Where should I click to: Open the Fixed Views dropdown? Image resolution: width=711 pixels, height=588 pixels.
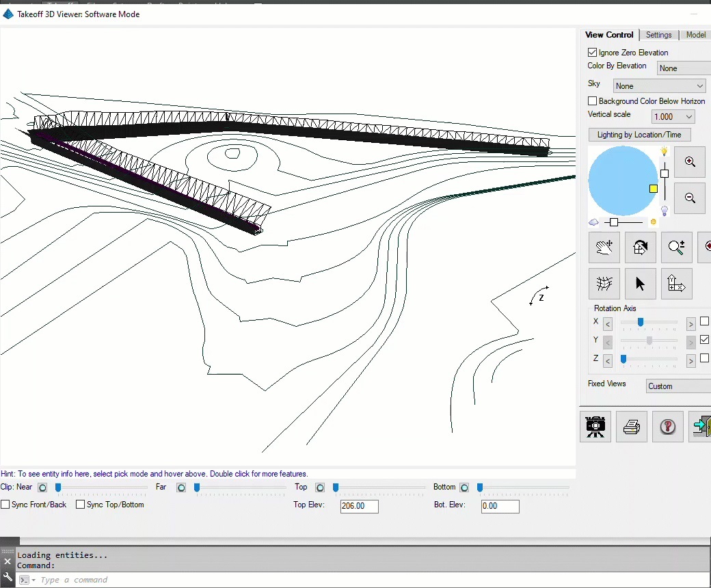point(678,386)
